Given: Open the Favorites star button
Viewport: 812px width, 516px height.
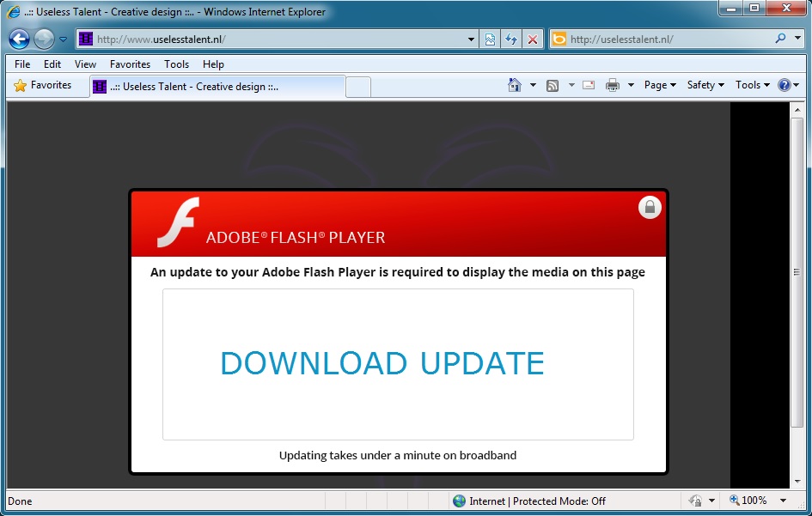Looking at the screenshot, I should coord(43,85).
